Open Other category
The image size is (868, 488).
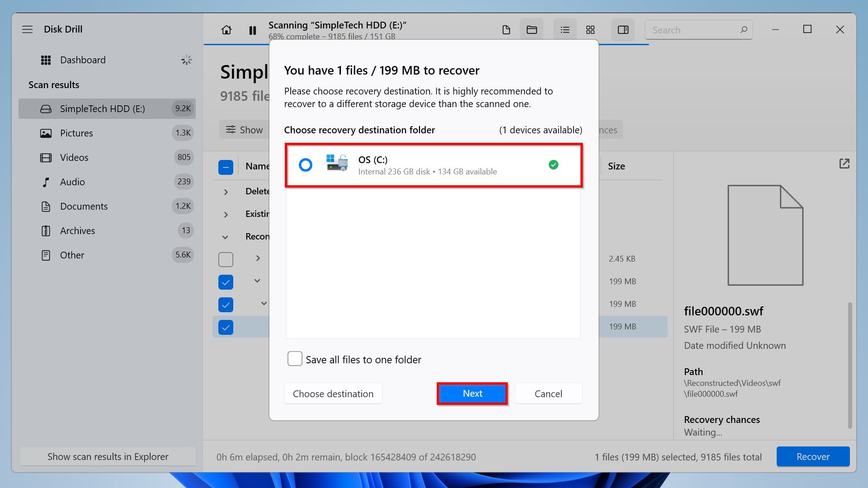point(107,255)
